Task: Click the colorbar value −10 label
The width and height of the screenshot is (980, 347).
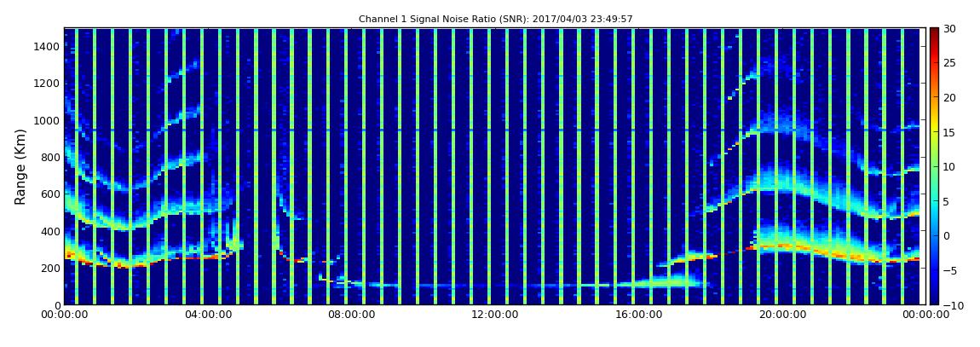Action: tap(951, 305)
